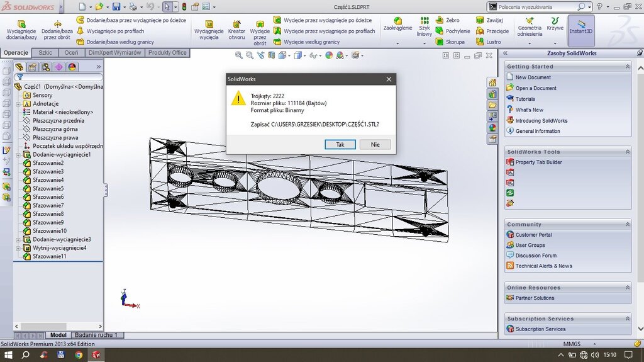This screenshot has height=362, width=644.
Task: Decline saving with the Nie button
Action: coord(375,144)
